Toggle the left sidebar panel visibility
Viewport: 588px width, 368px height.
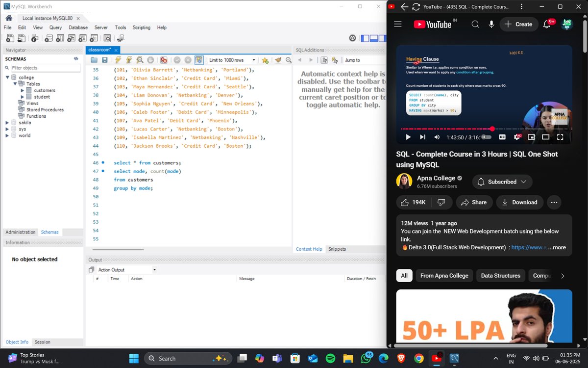tap(365, 38)
